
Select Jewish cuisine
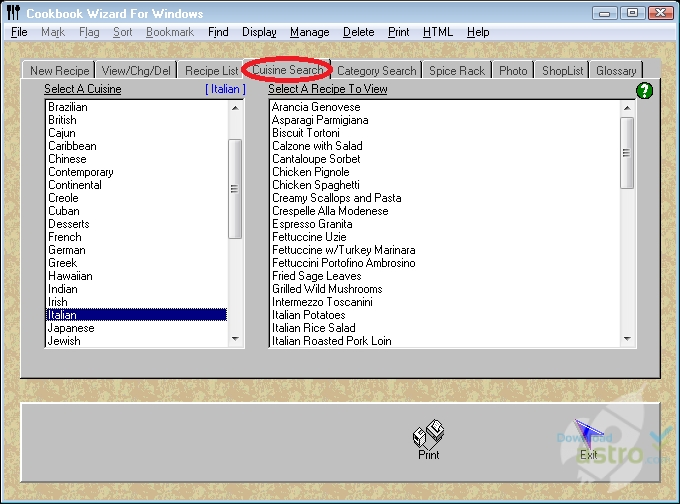pyautogui.click(x=137, y=341)
